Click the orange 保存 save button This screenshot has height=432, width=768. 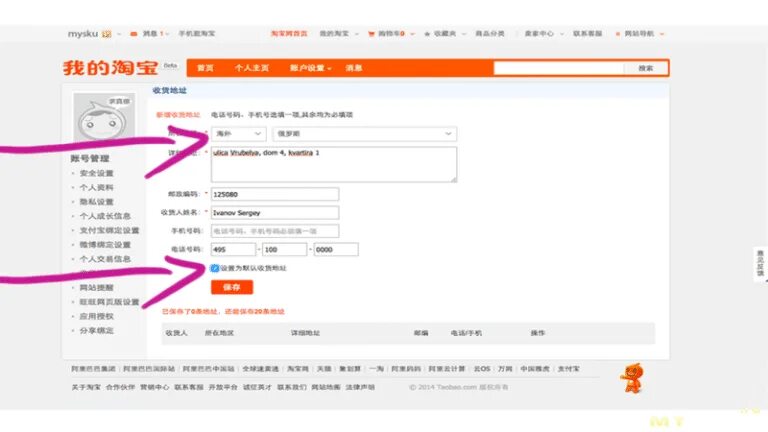[x=232, y=287]
